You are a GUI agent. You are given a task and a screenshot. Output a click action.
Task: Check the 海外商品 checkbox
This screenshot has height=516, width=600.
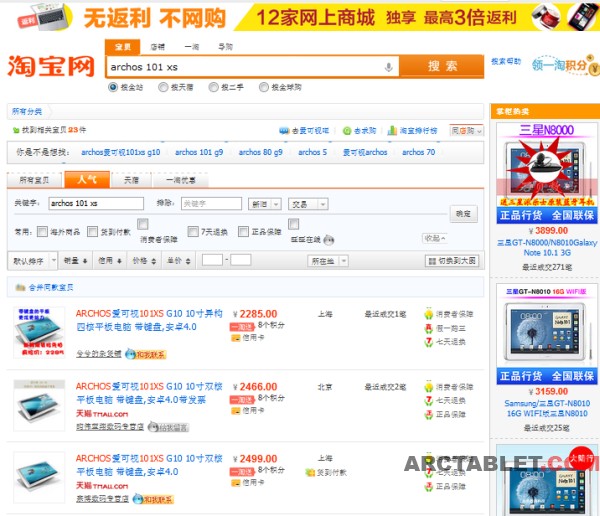tap(42, 231)
